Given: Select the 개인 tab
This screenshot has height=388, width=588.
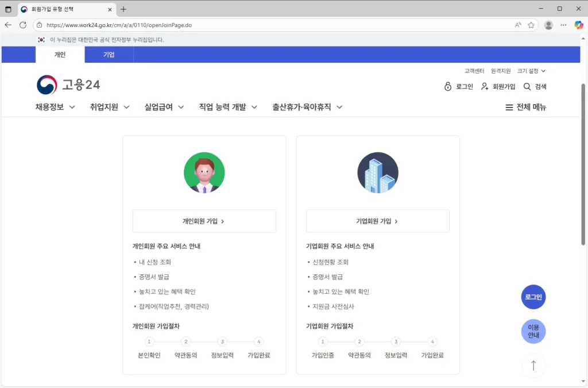Looking at the screenshot, I should click(x=60, y=54).
